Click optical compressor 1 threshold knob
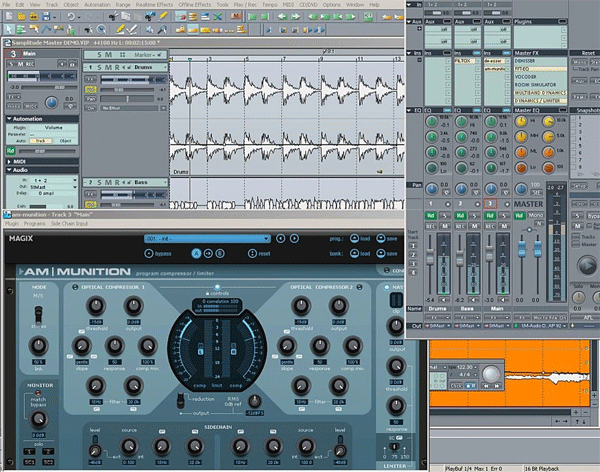 96,305
